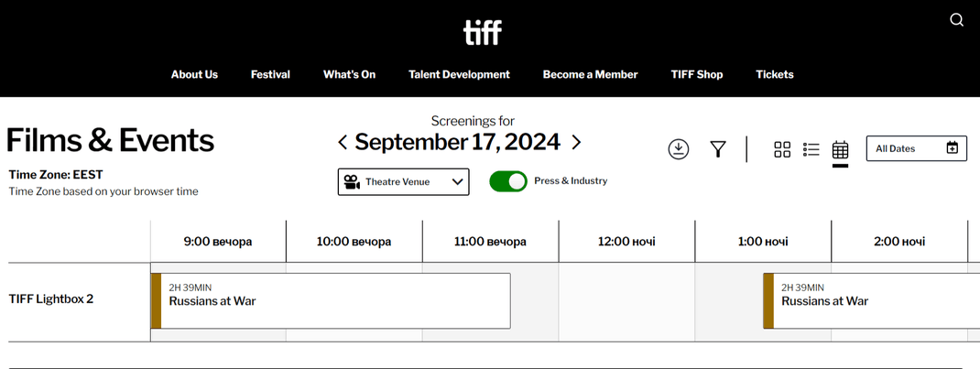
Task: Open the Russians at War 1:00 screening block
Action: point(870,300)
